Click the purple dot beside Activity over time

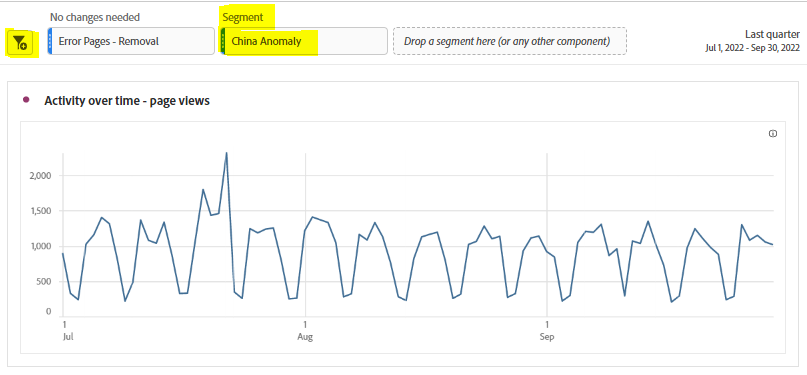pyautogui.click(x=26, y=100)
